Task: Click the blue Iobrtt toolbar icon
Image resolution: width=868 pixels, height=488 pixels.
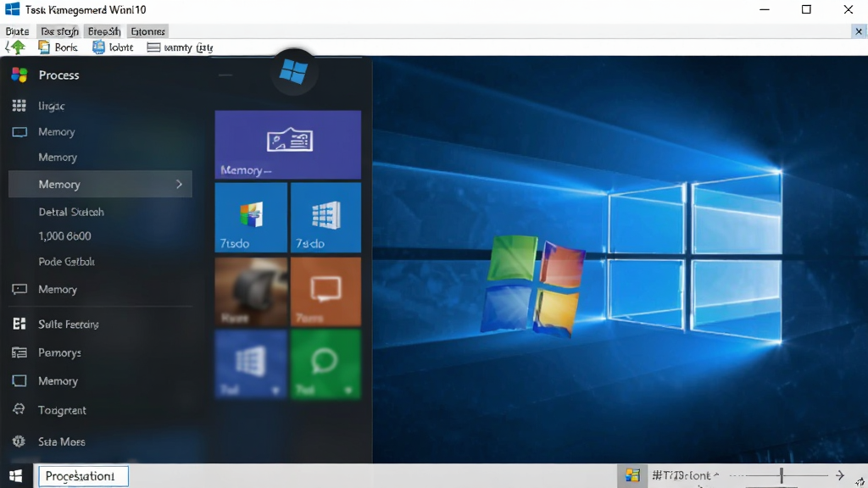Action: pos(98,47)
